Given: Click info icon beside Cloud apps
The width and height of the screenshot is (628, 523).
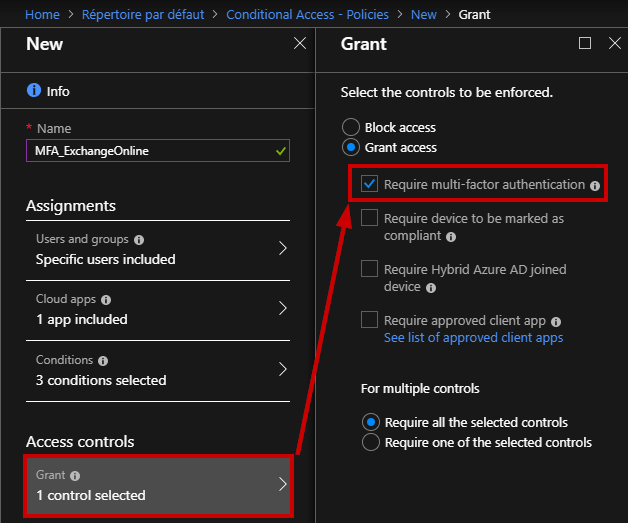Looking at the screenshot, I should 106,300.
